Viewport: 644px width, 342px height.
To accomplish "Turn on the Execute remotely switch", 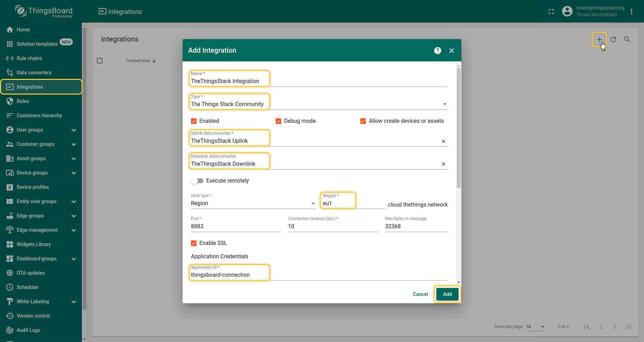I will tap(197, 181).
